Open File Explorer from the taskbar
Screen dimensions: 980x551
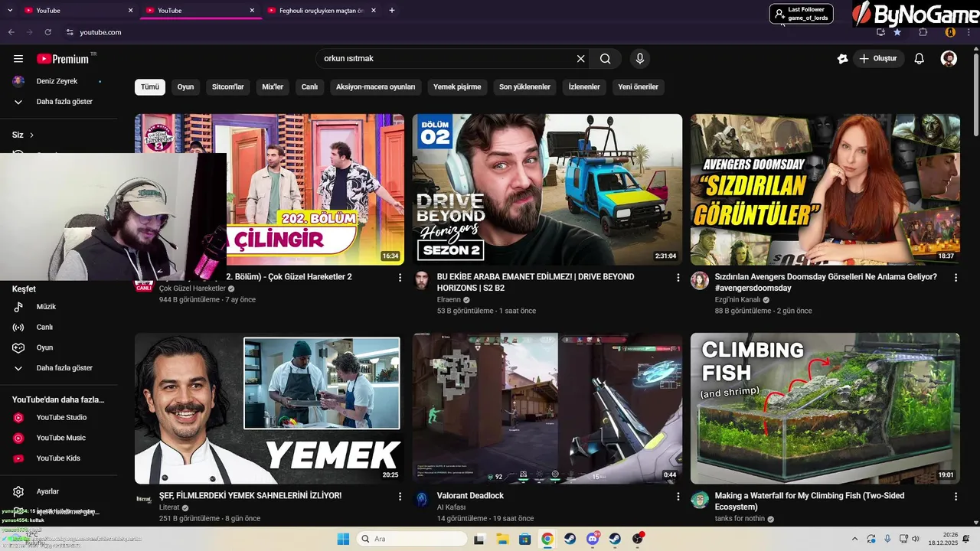pos(503,539)
